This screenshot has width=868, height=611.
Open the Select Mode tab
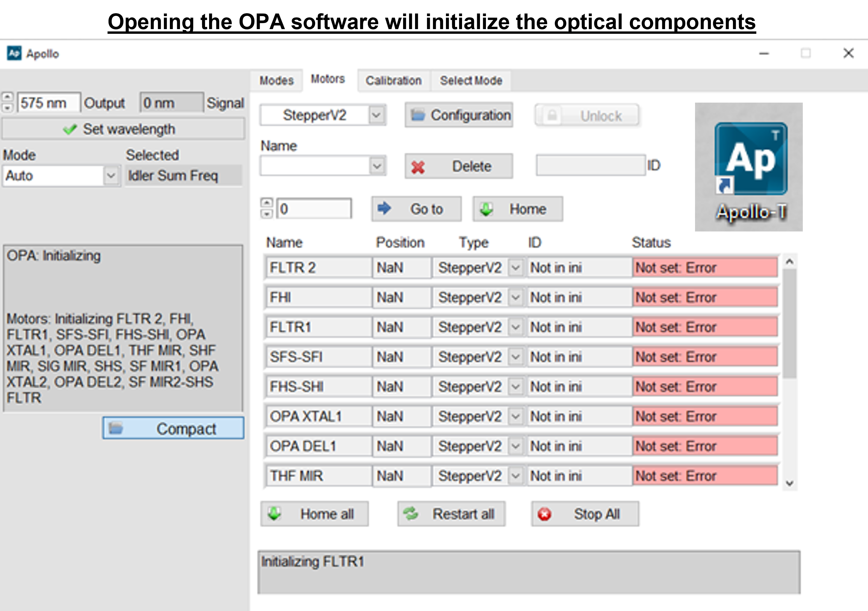pyautogui.click(x=471, y=81)
